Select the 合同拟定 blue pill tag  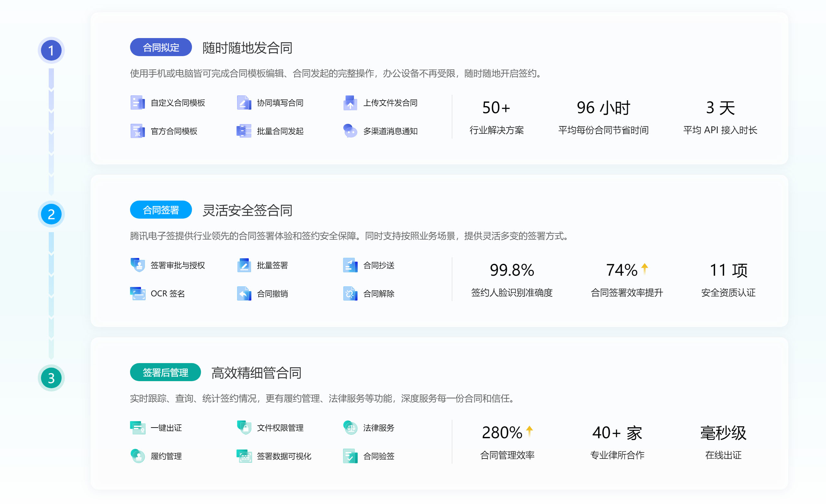point(161,48)
